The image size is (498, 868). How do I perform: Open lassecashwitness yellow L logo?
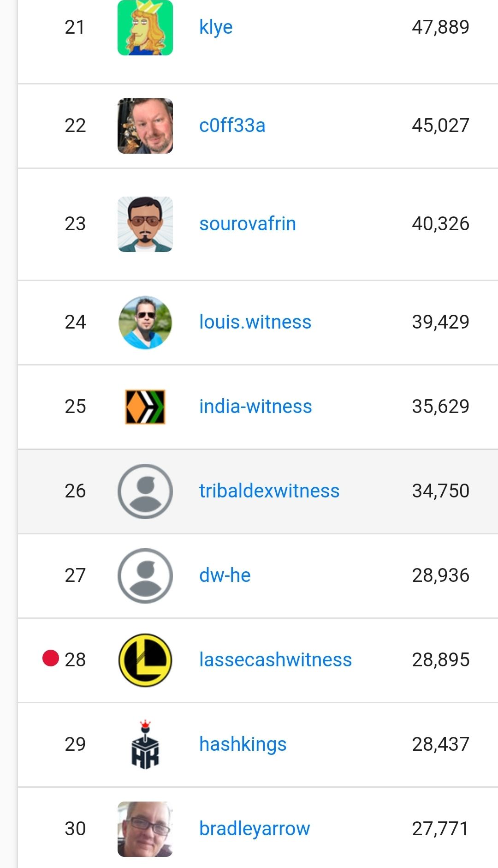[x=145, y=660]
